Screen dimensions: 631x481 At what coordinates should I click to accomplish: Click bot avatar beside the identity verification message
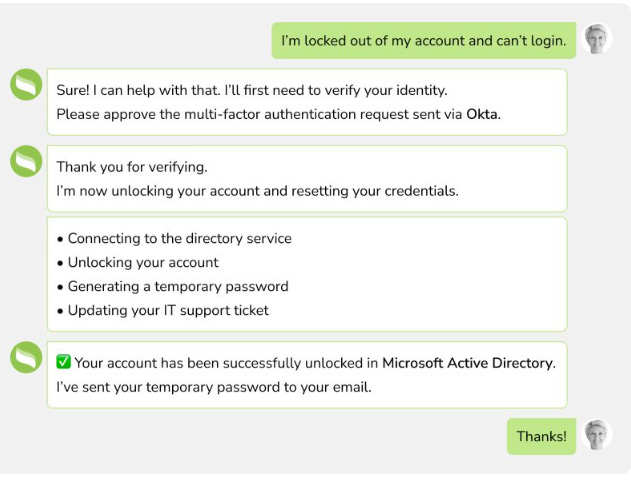tap(26, 86)
